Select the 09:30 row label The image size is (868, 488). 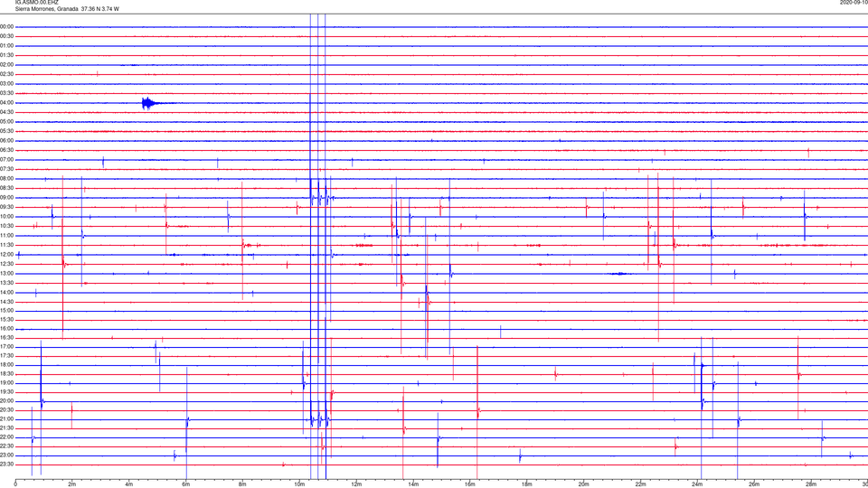pos(7,207)
